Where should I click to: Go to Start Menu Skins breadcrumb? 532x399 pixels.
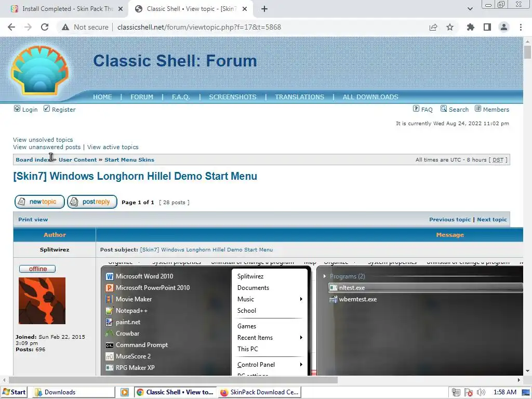pyautogui.click(x=129, y=160)
